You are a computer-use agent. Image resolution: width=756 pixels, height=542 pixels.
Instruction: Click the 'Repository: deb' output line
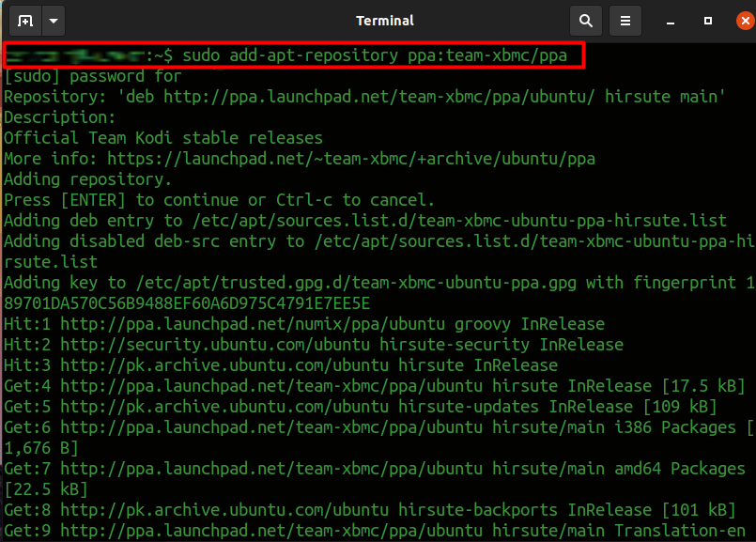click(x=364, y=97)
